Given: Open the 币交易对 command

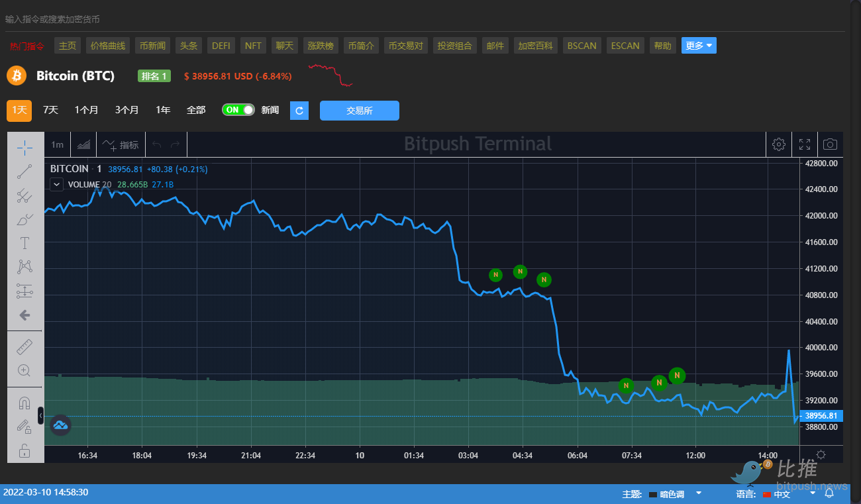Looking at the screenshot, I should coord(406,46).
